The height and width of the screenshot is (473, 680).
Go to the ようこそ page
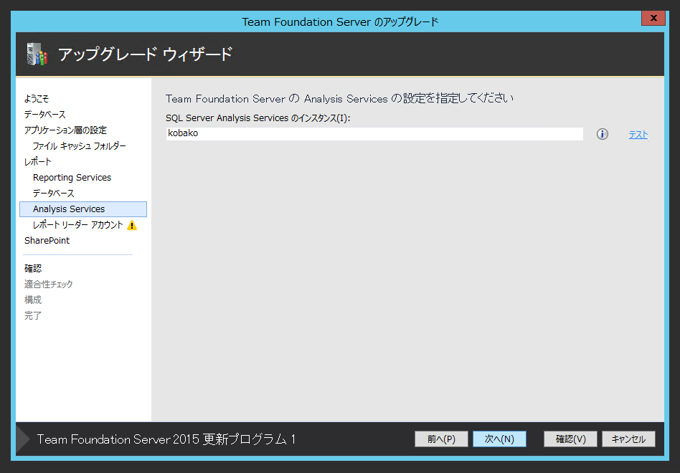point(36,98)
